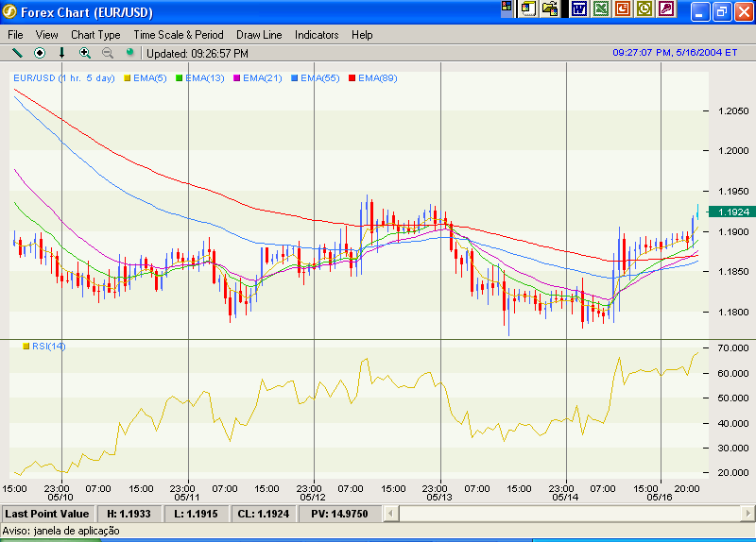Launch Microsoft Excel from shortcut bar
Viewport: 756px width, 542px height.
pyautogui.click(x=601, y=8)
